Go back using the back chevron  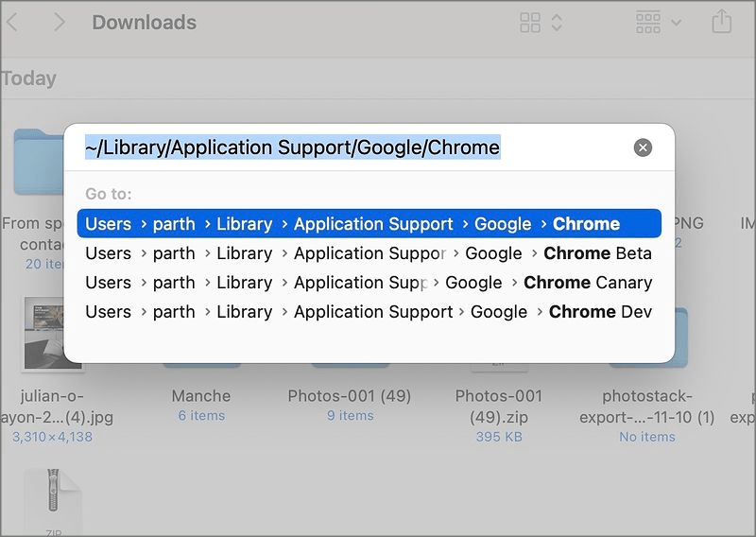pos(12,22)
